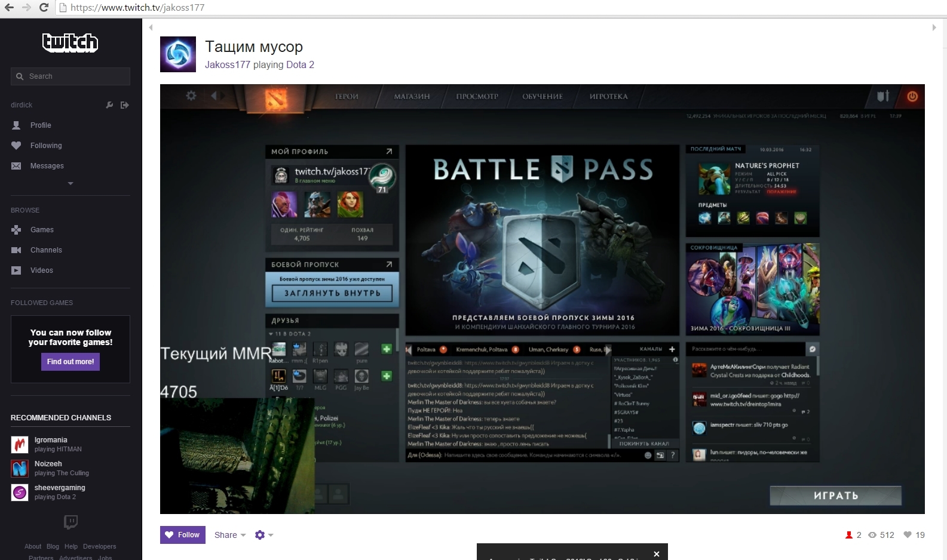Click the ИГРАТЬ button in the stream
The height and width of the screenshot is (560, 947).
pyautogui.click(x=835, y=496)
